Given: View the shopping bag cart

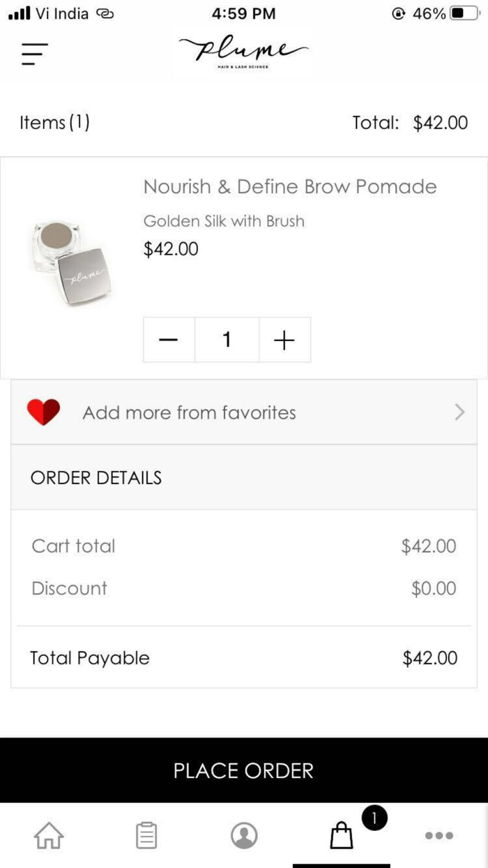Looking at the screenshot, I should tap(341, 837).
